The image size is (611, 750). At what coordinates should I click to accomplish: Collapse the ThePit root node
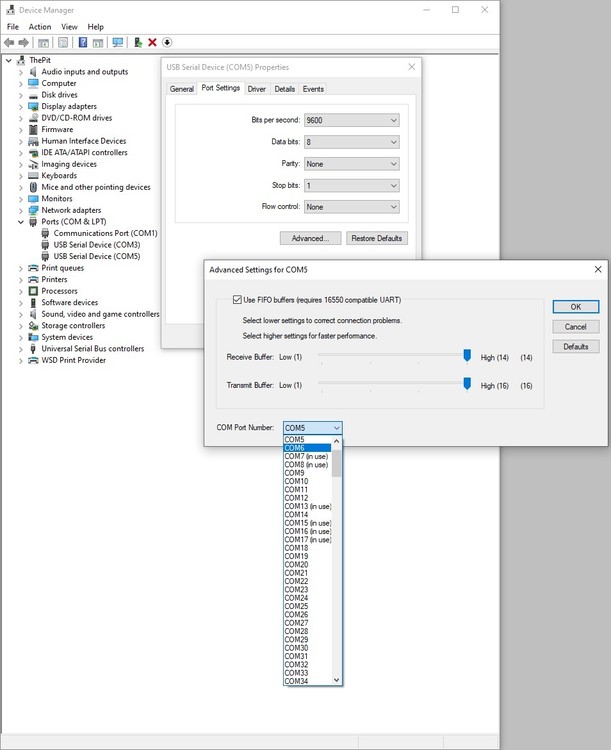tap(9, 60)
